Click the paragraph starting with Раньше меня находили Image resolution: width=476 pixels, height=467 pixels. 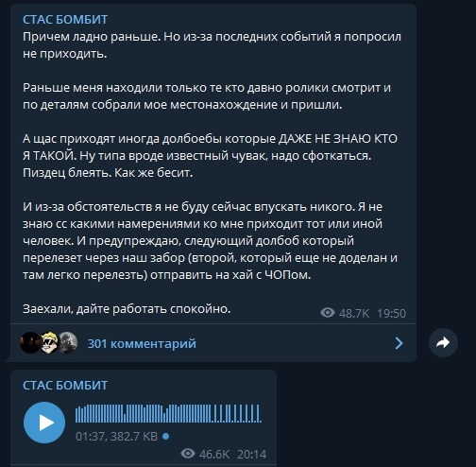(207, 96)
